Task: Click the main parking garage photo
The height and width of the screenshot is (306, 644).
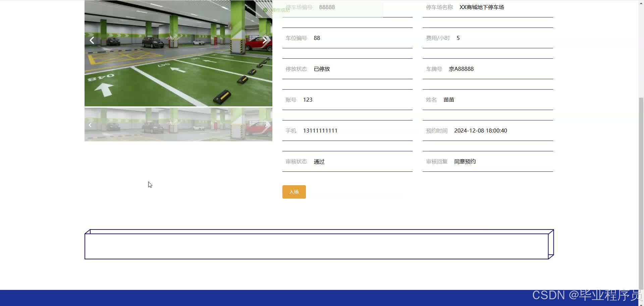Action: coord(178,53)
